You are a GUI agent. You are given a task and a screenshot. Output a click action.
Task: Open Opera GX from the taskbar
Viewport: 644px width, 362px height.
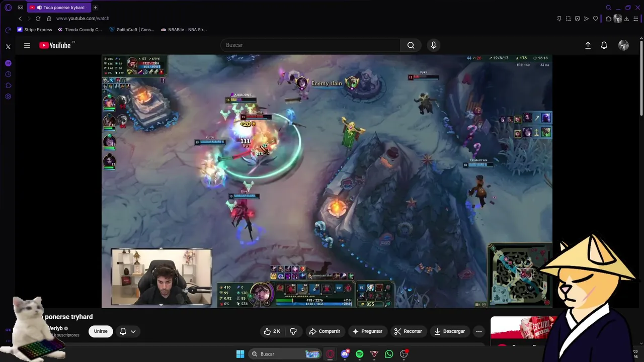pyautogui.click(x=330, y=354)
